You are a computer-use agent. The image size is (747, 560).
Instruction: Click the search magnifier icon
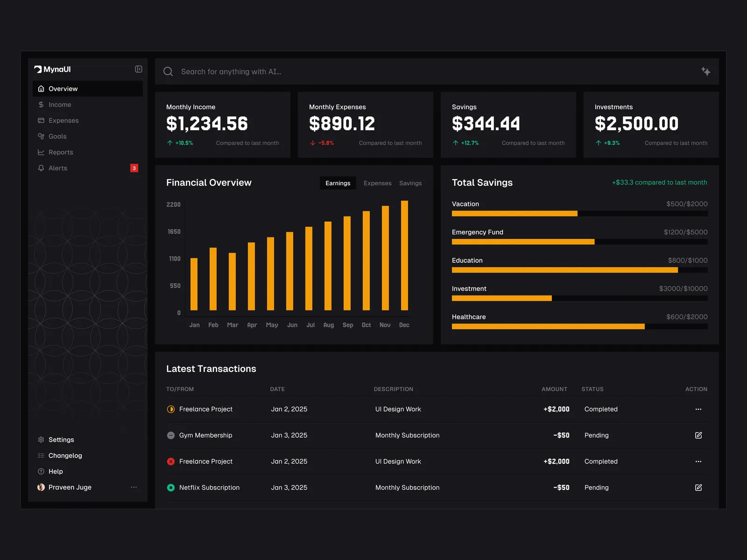click(168, 71)
